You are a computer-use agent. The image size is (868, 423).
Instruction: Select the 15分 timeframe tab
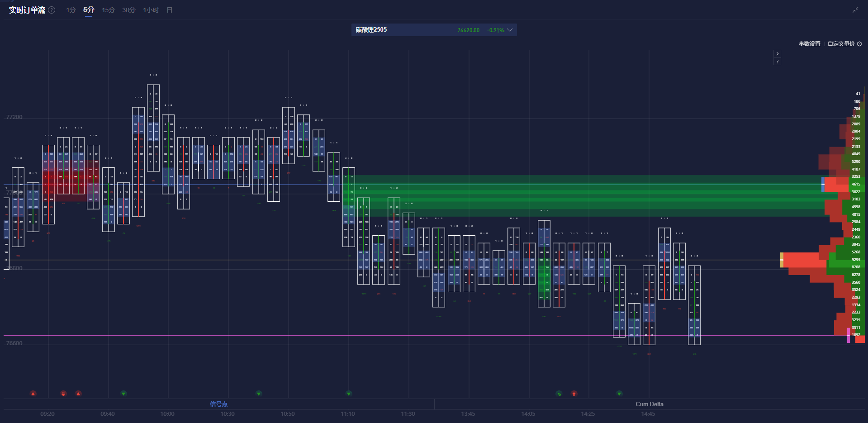108,10
